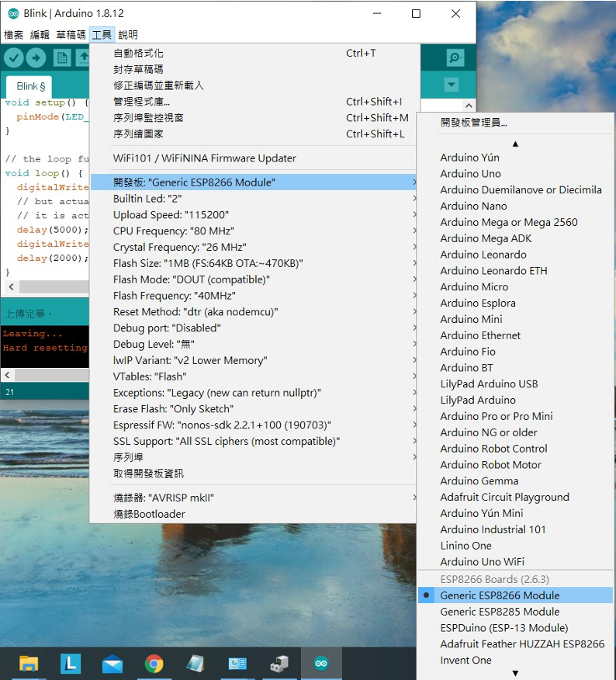The height and width of the screenshot is (680, 616).
Task: Switch to the Blink sketch tab
Action: tap(30, 86)
